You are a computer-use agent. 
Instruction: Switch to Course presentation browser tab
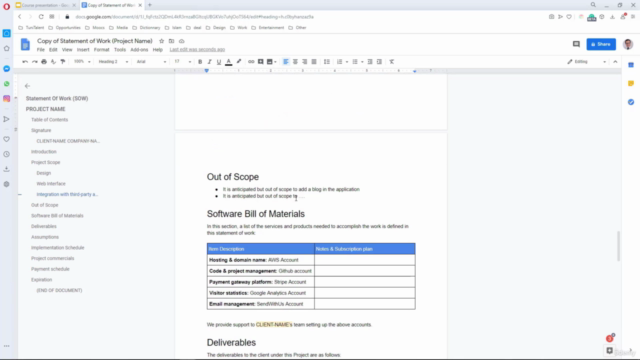point(46,5)
